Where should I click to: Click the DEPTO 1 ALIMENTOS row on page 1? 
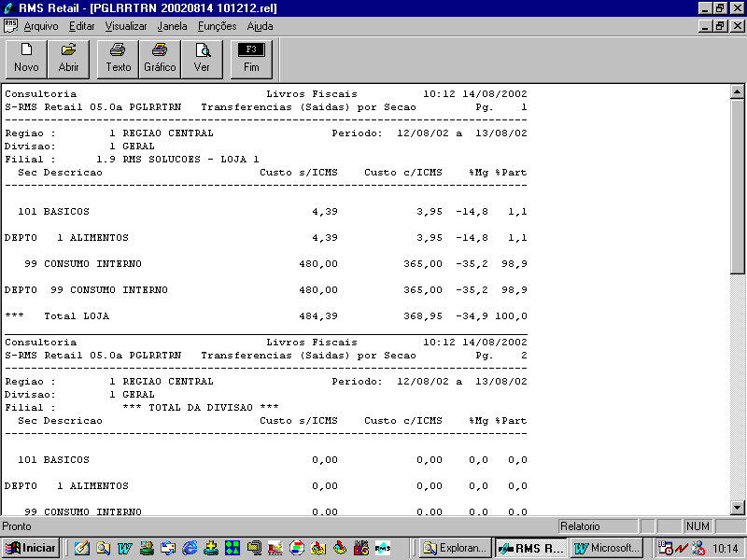click(266, 238)
